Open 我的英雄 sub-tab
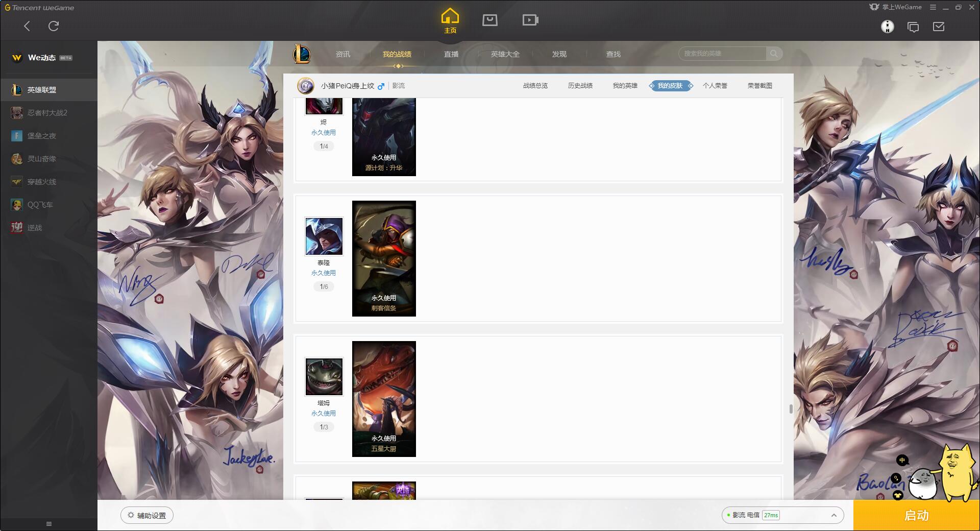The height and width of the screenshot is (531, 980). [x=625, y=86]
